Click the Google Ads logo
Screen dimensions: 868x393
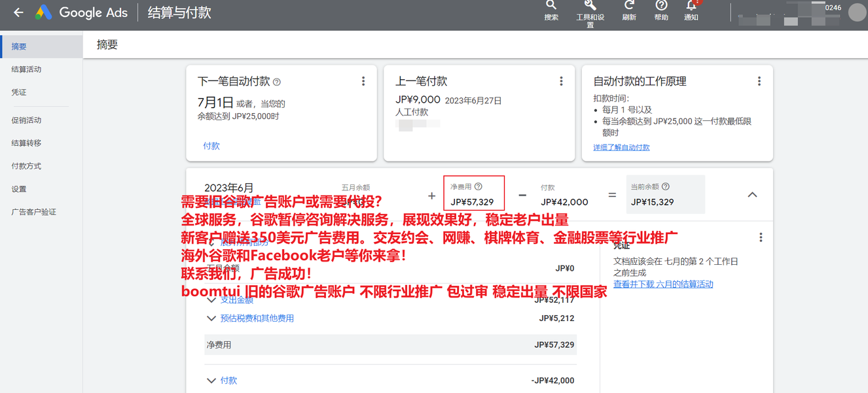[x=81, y=12]
